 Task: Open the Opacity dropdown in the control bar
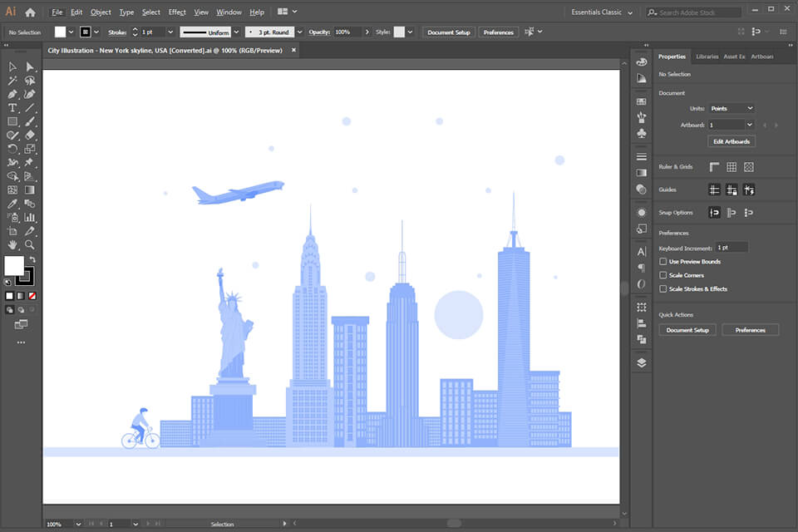(x=367, y=32)
